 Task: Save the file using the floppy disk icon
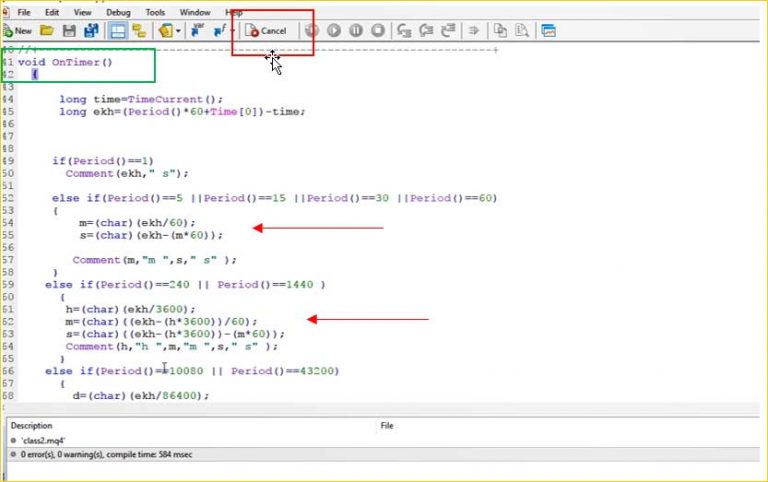69,31
